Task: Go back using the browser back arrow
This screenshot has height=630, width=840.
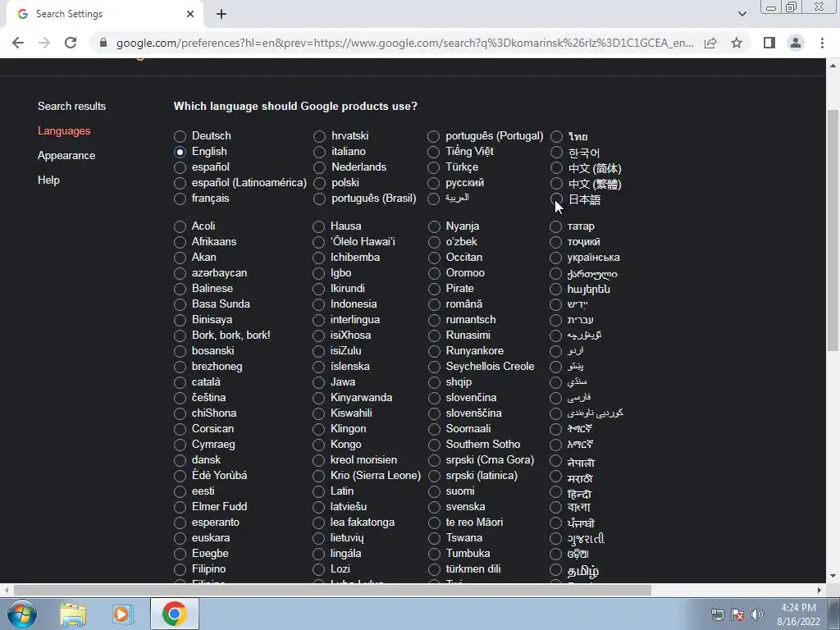Action: pos(18,43)
